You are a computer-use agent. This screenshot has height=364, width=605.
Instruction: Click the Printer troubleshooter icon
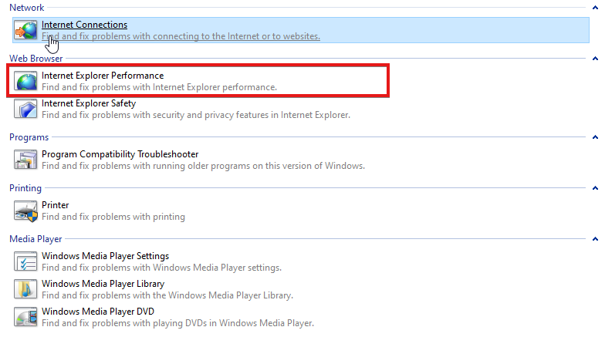(25, 211)
